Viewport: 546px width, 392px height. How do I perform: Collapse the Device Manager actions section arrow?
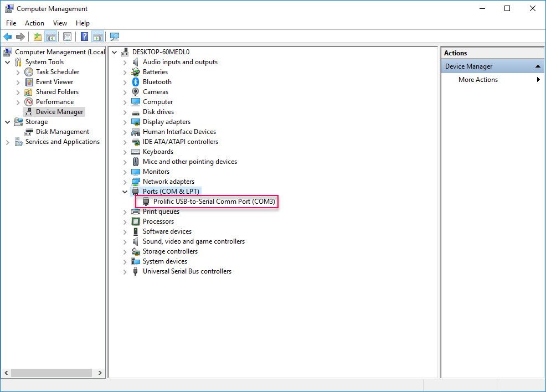tap(538, 66)
